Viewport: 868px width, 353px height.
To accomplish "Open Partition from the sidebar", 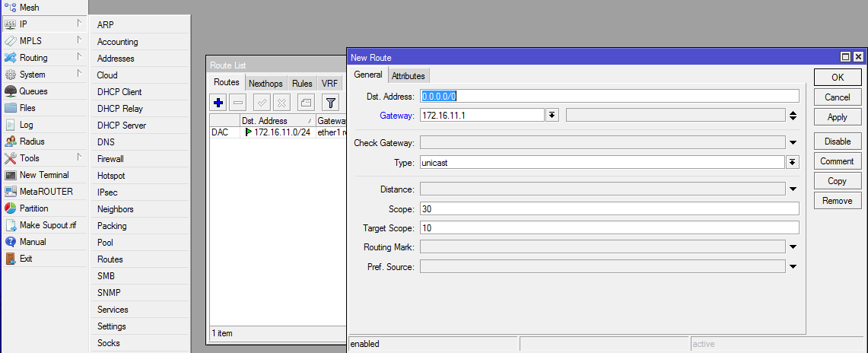I will 44,208.
